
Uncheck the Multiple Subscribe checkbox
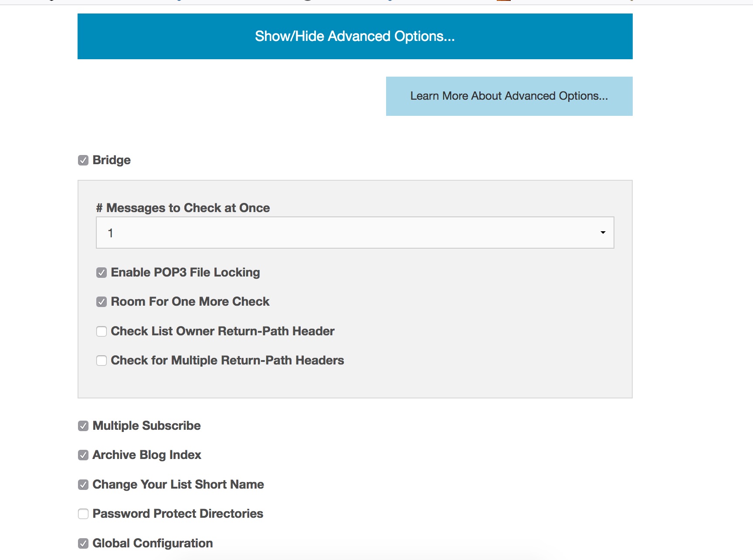coord(83,426)
